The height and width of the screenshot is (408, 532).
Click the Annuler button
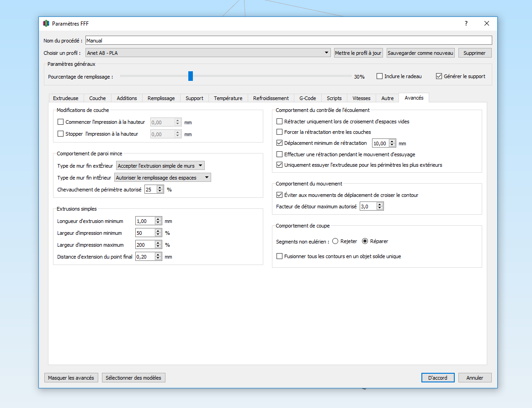click(475, 377)
